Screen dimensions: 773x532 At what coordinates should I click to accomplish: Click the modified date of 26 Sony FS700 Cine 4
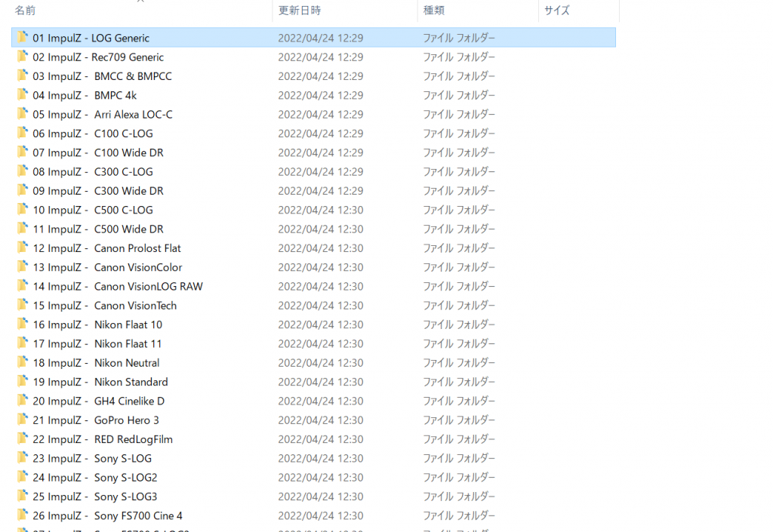point(320,516)
